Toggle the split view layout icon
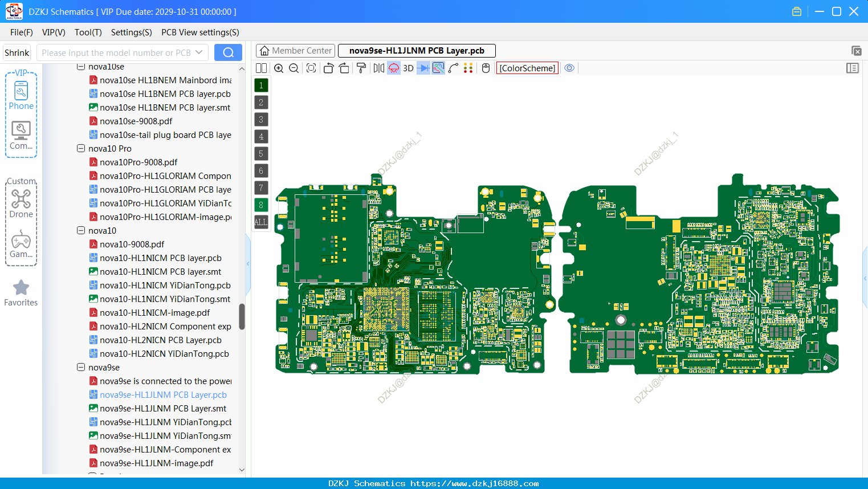Screen dimensions: 868x489 pos(261,68)
